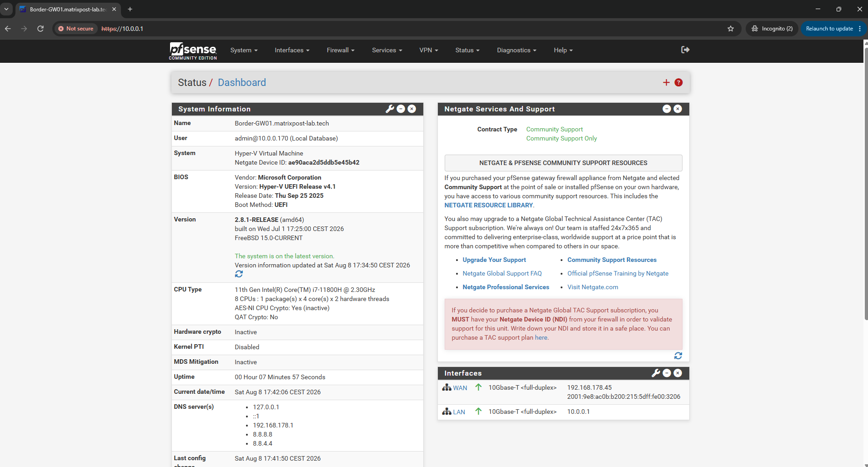Viewport: 868px width, 467px height.
Task: Minimize the Netgate Services And Support widget
Action: tap(667, 109)
